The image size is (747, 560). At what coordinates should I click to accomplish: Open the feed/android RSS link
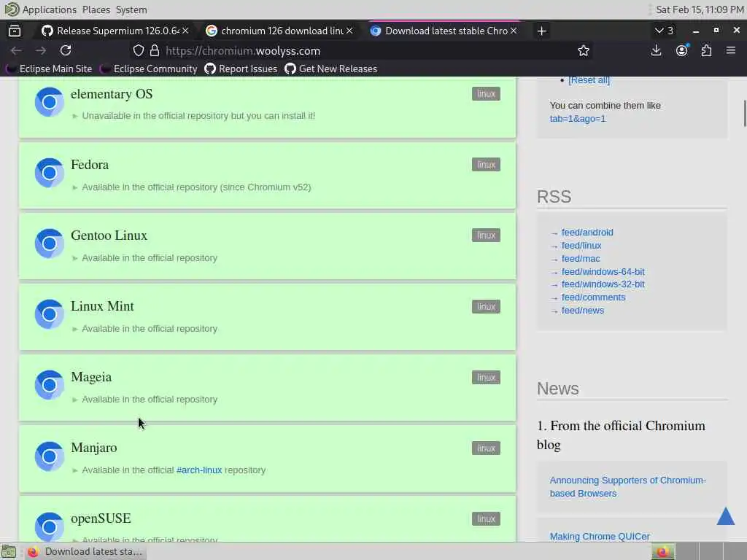coord(587,233)
